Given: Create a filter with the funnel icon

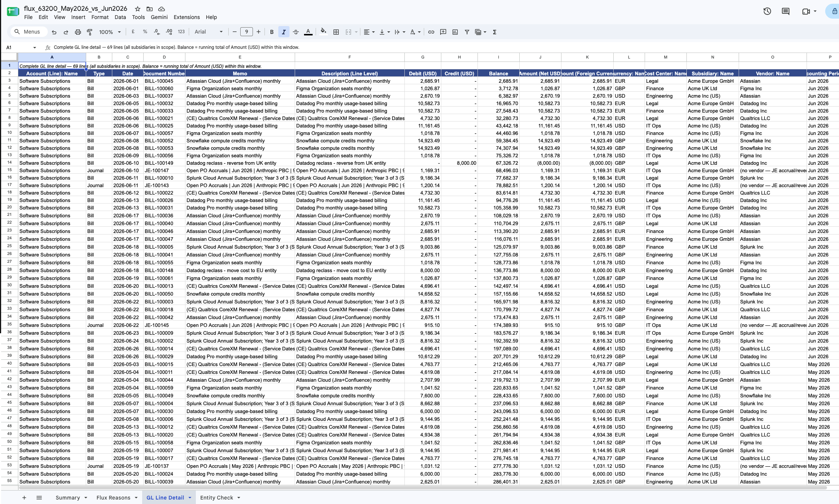Looking at the screenshot, I should point(467,32).
